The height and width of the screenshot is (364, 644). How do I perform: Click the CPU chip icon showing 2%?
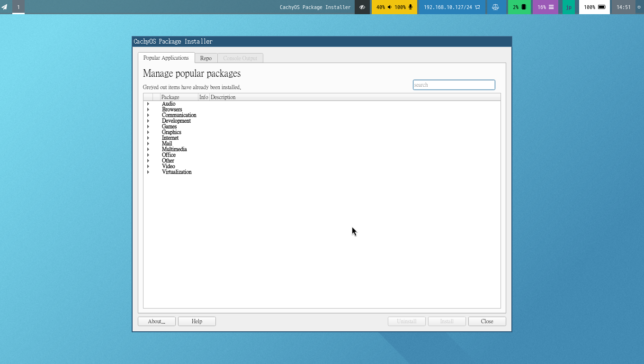click(524, 7)
